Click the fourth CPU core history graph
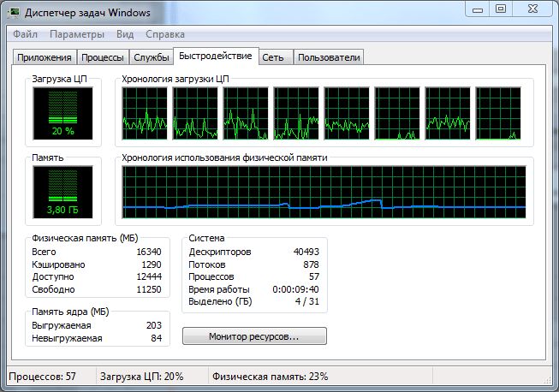The width and height of the screenshot is (559, 392). pos(296,114)
